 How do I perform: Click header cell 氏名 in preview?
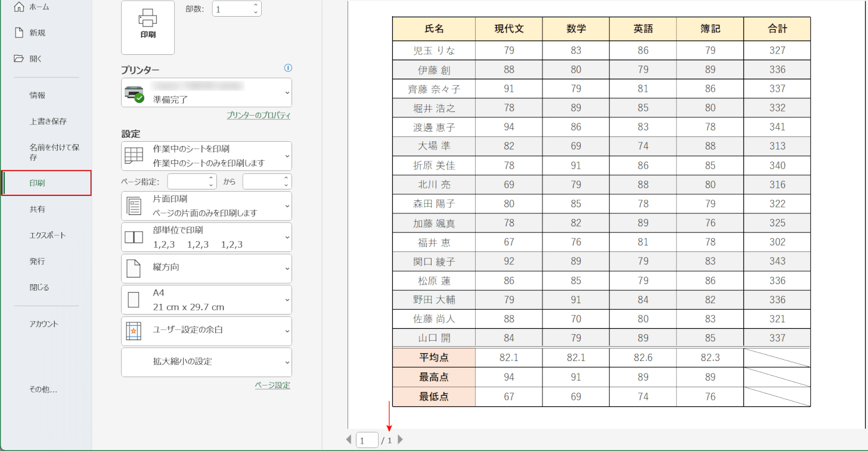tap(434, 29)
